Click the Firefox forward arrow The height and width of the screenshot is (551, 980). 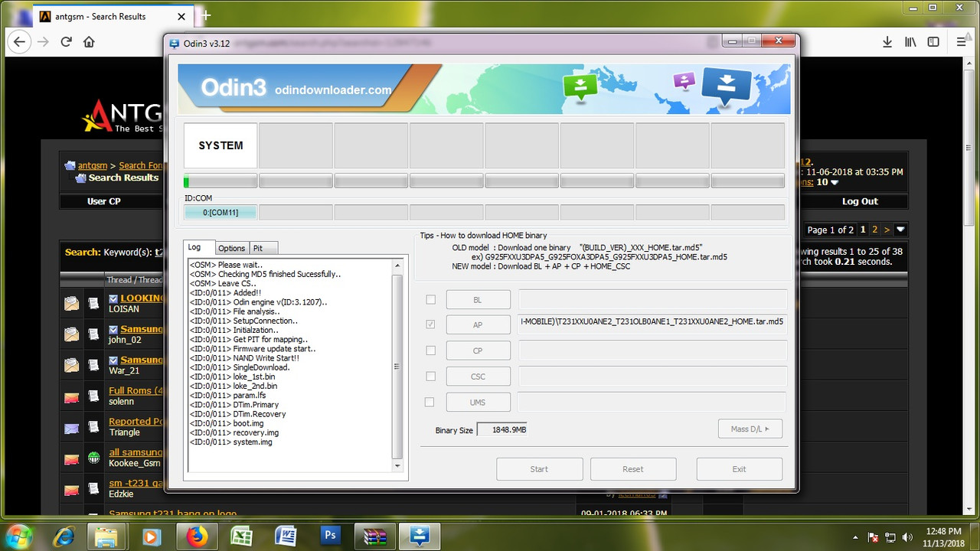pos(44,42)
